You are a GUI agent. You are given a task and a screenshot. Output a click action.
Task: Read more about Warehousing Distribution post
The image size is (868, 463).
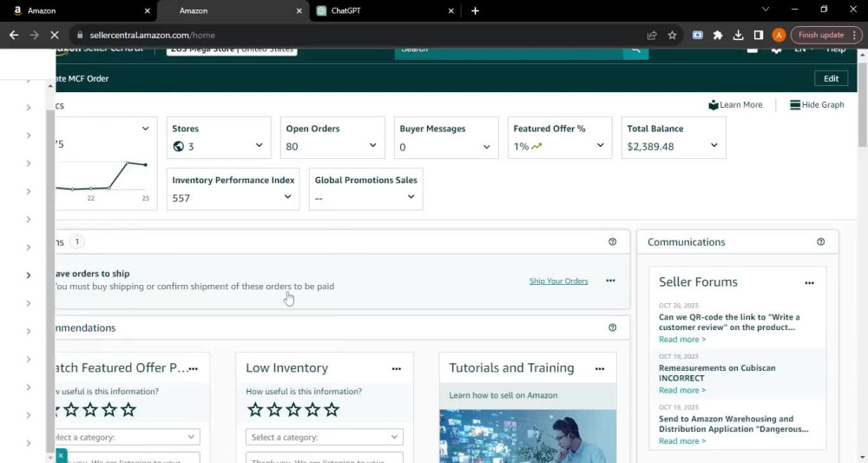(682, 441)
